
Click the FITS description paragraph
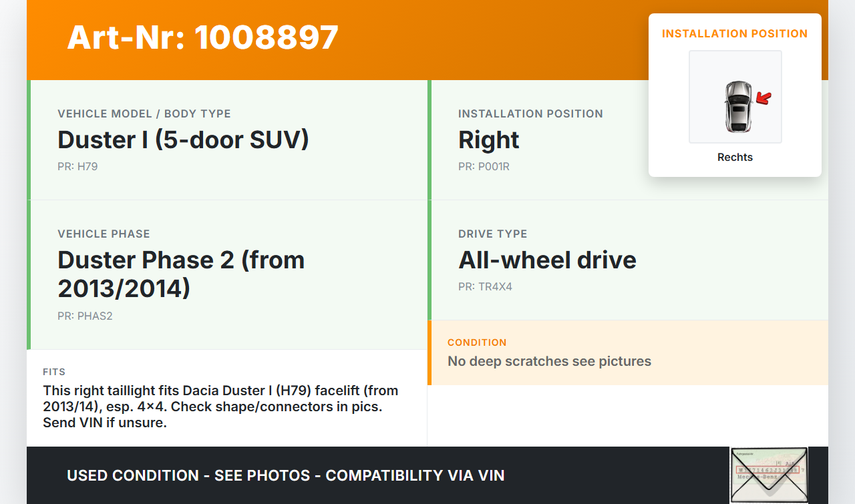[220, 406]
